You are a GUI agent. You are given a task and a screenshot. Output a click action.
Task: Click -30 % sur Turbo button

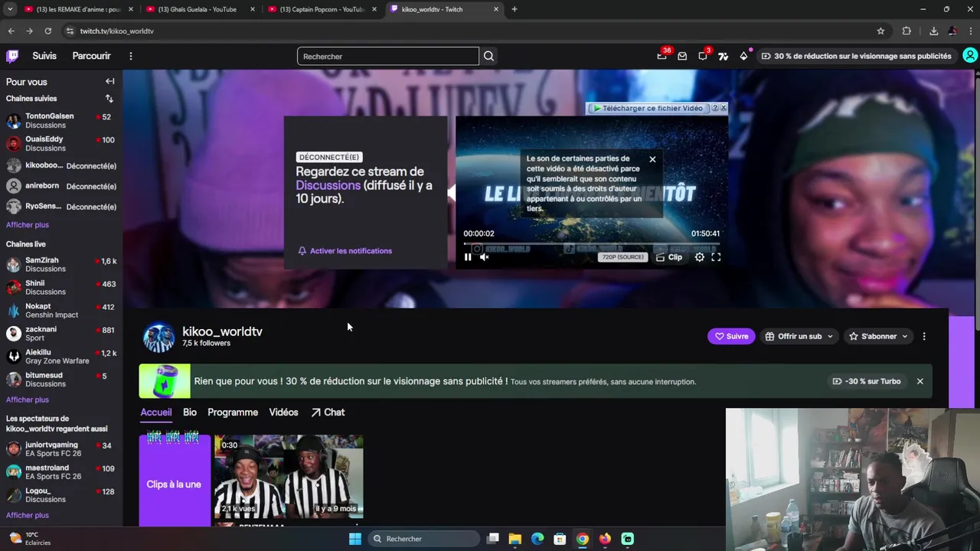click(x=866, y=381)
